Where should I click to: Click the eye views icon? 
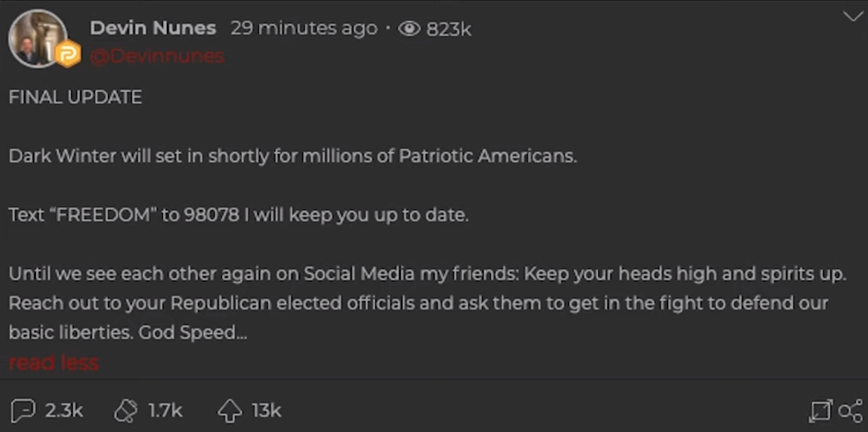(410, 29)
